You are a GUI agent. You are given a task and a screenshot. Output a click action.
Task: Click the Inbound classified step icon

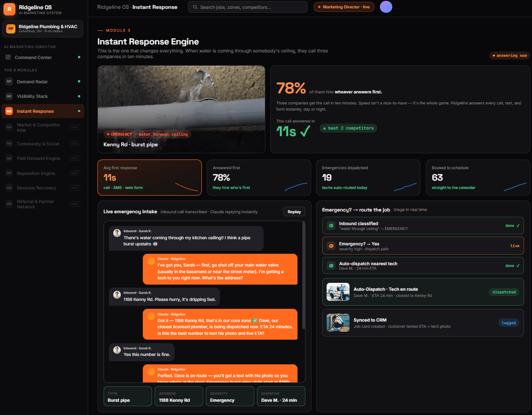(331, 226)
